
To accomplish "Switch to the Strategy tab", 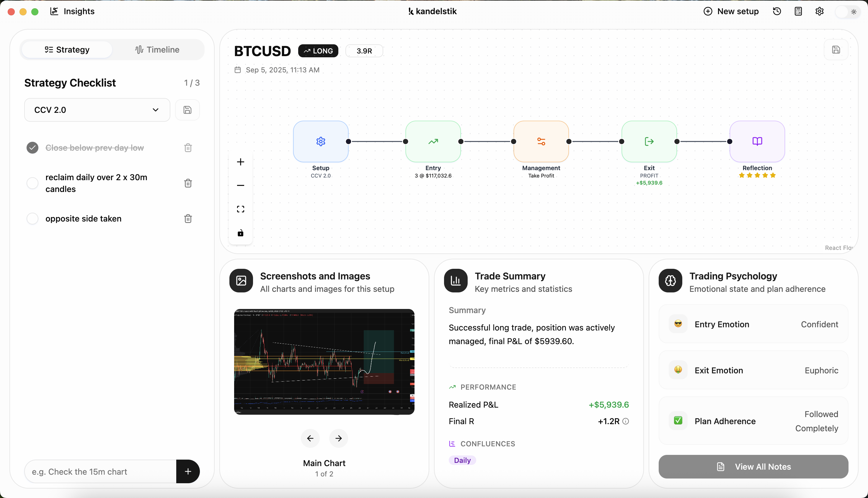I will 67,50.
